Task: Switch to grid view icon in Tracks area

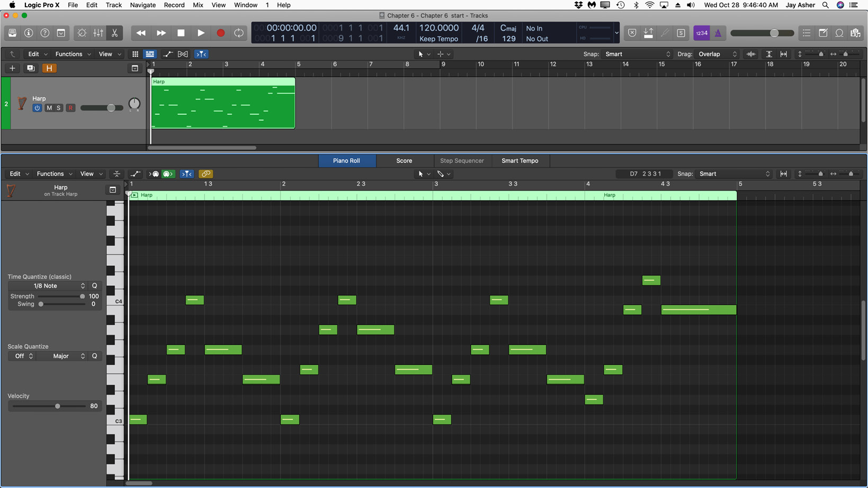Action: [x=135, y=54]
